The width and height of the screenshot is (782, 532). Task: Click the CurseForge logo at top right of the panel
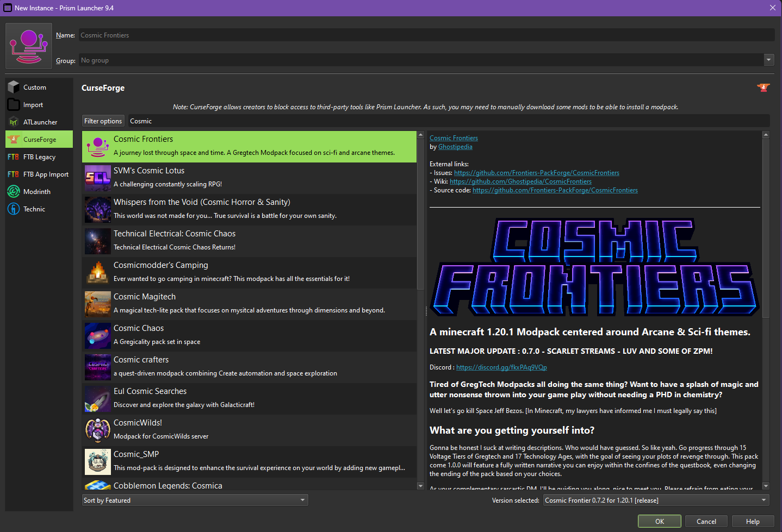pos(764,87)
